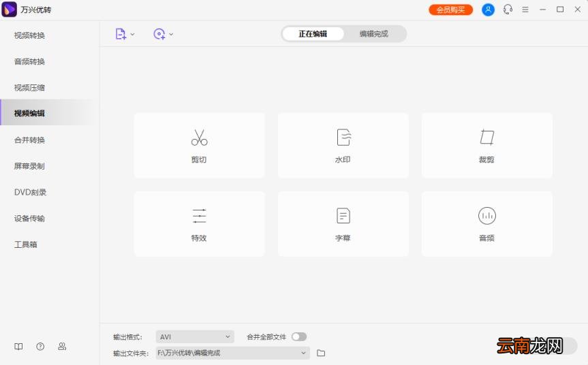The height and width of the screenshot is (365, 588).
Task: Click the 输出格式 label
Action: (128, 337)
